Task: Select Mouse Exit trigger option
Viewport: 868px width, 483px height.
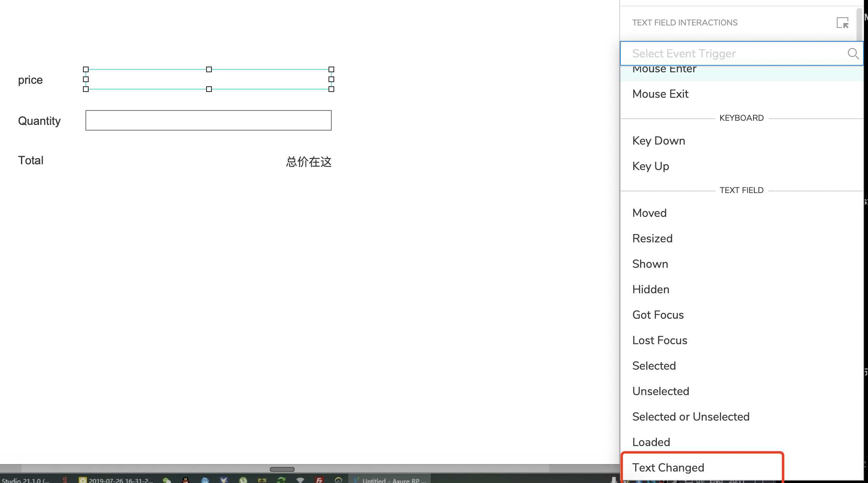Action: click(660, 94)
